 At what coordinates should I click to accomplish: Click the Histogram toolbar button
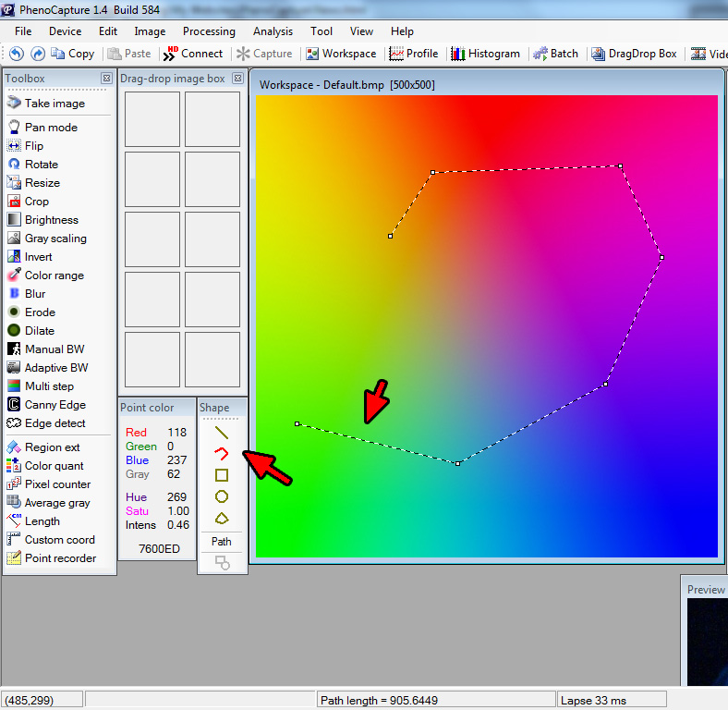coord(485,54)
